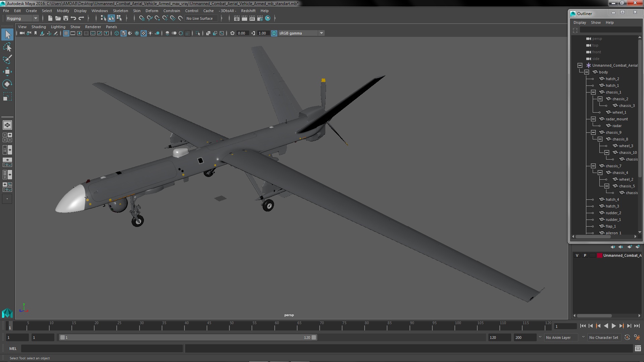Viewport: 644px width, 362px height.
Task: Click the red layer color swatch
Action: (x=599, y=255)
